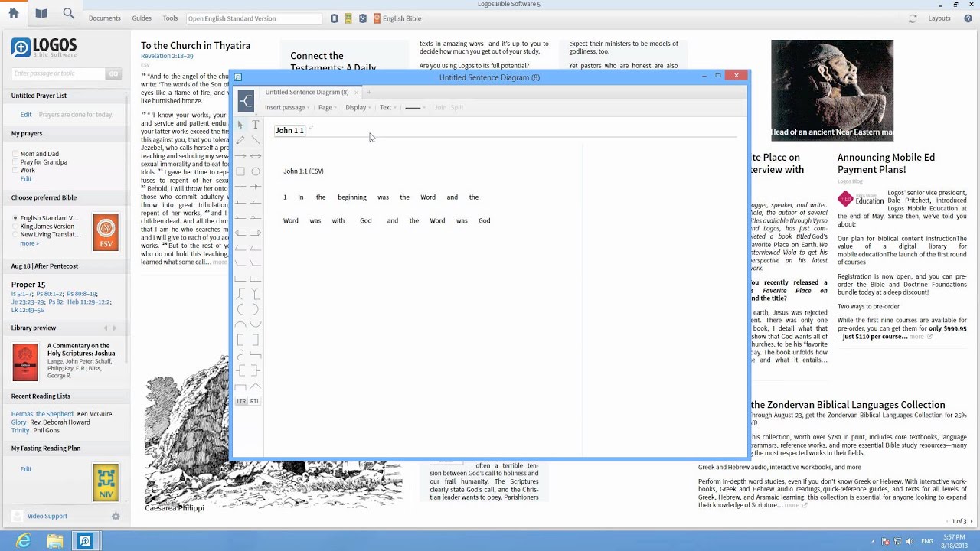The width and height of the screenshot is (980, 551).
Task: Select the Untitled Sentence Diagram (8) tab
Action: (x=307, y=93)
